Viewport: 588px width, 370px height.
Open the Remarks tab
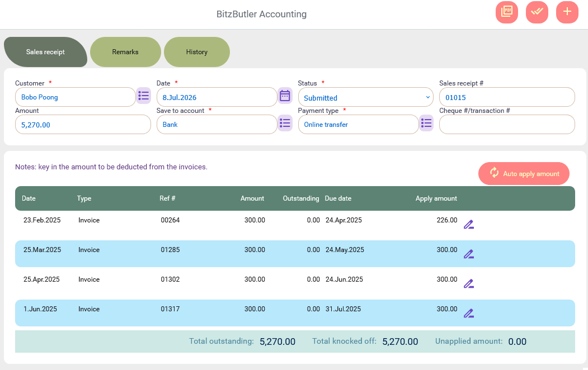point(125,52)
